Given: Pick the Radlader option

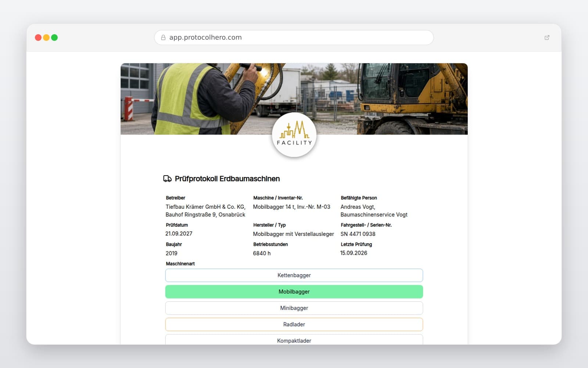Looking at the screenshot, I should [294, 325].
